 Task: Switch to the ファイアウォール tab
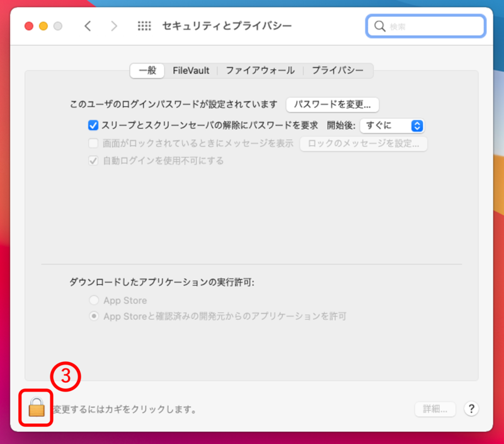pos(260,71)
